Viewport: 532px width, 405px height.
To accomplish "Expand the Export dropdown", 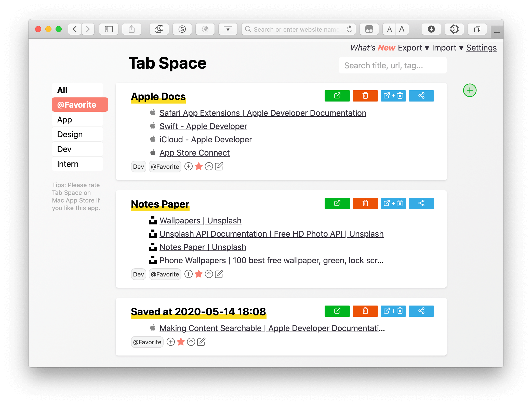I will coord(414,48).
